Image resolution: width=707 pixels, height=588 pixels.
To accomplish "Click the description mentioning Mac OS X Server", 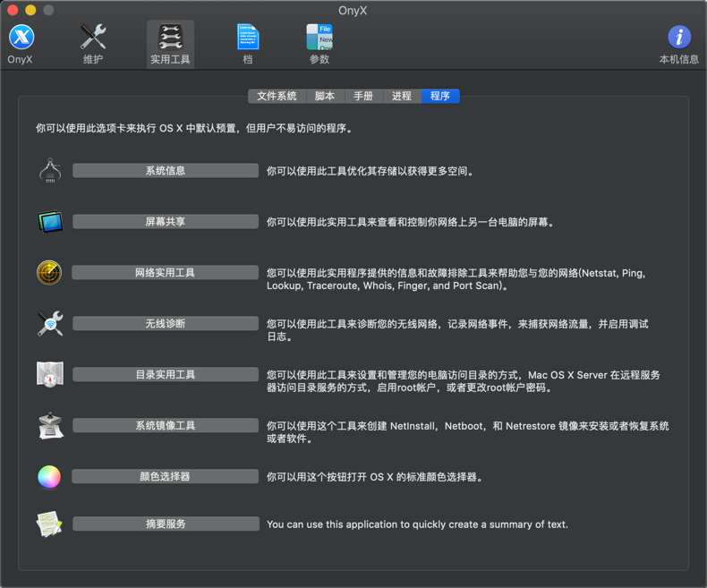I will (x=463, y=381).
